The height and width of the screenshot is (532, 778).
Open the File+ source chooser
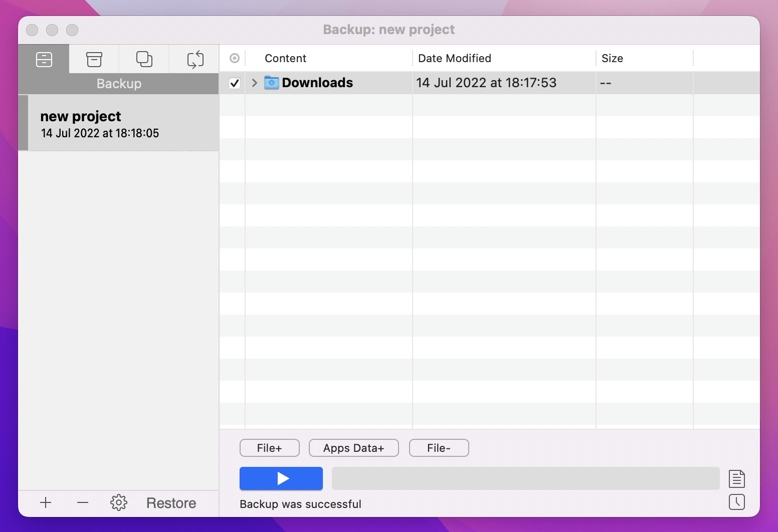pyautogui.click(x=269, y=447)
